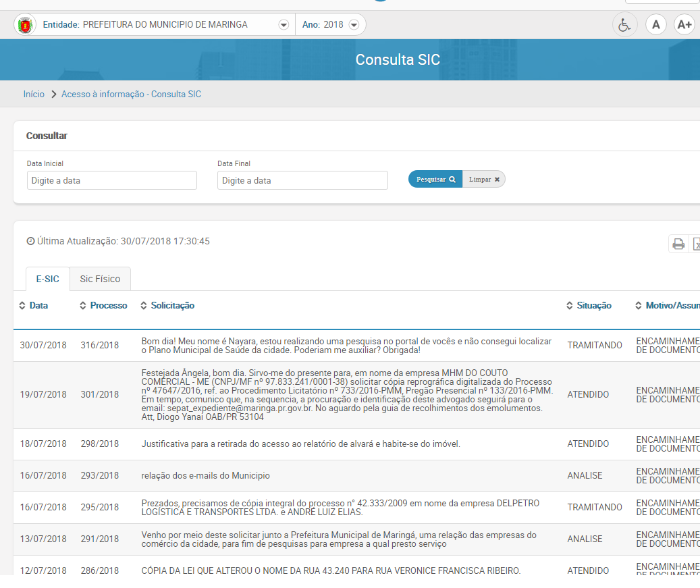The width and height of the screenshot is (700, 588).
Task: Open the Ano 2018 year dropdown
Action: [x=353, y=25]
